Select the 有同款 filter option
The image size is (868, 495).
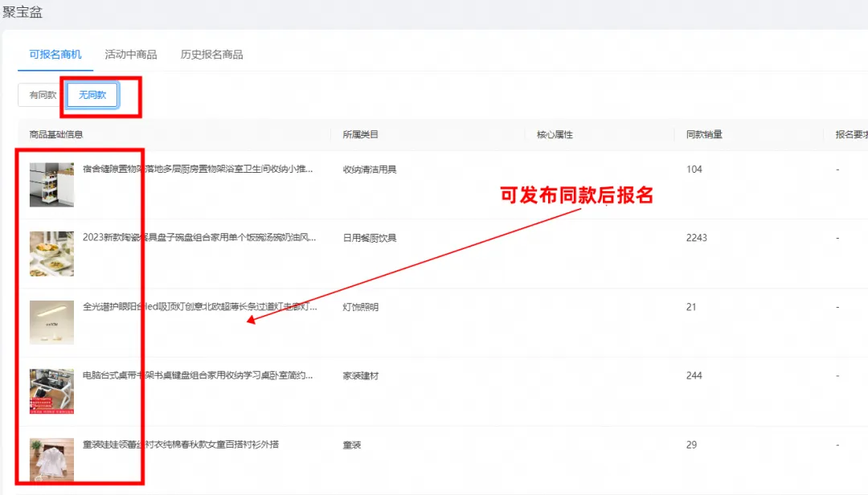[43, 95]
